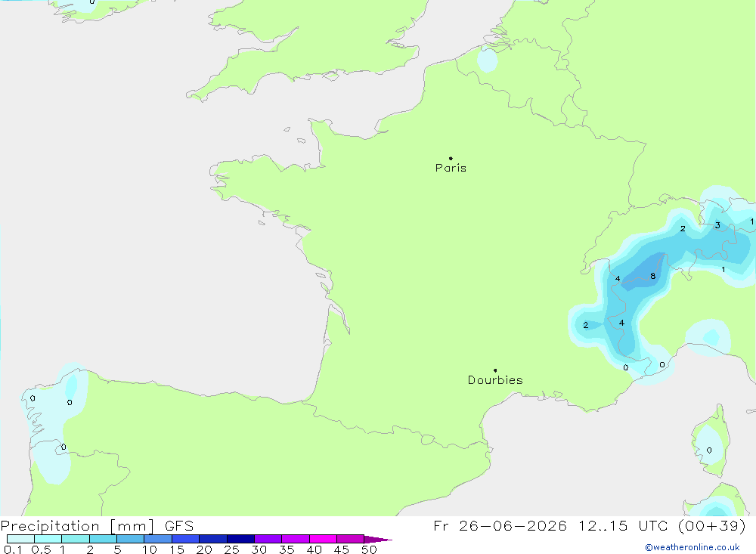Pick the 0.1–0.5 mm legend swatch
The width and height of the screenshot is (756, 554).
tap(20, 539)
